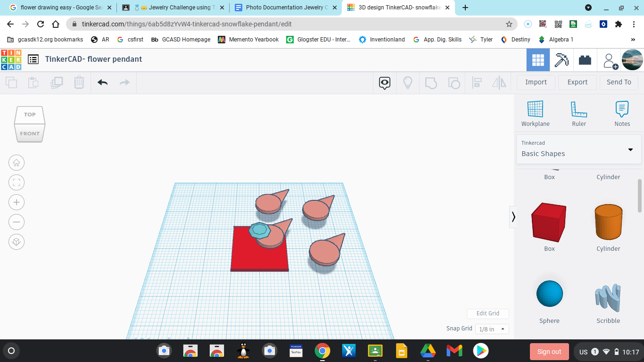The image size is (644, 362).
Task: Click the Edit Grid button
Action: [x=488, y=313]
